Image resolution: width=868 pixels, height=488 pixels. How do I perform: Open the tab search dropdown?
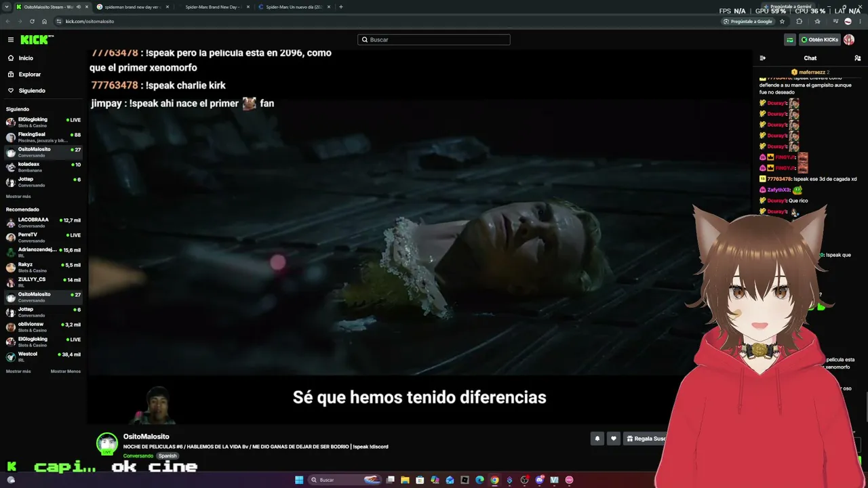(6, 7)
